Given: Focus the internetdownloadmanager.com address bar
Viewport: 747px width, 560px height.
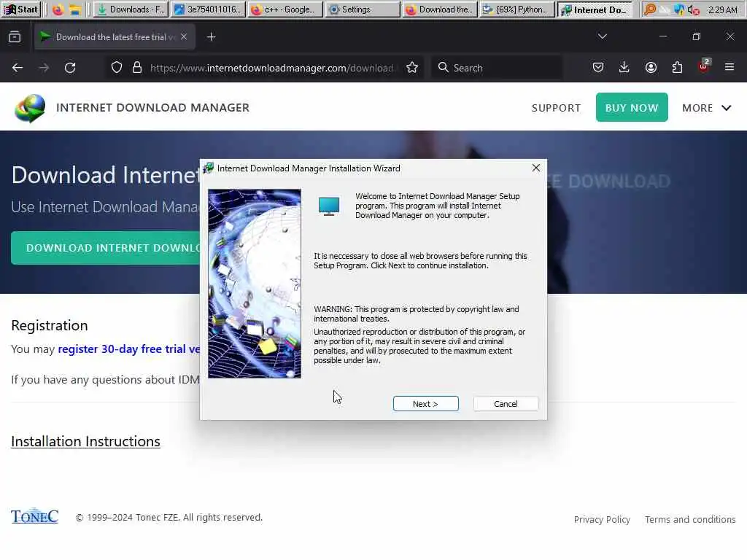Looking at the screenshot, I should 271,68.
